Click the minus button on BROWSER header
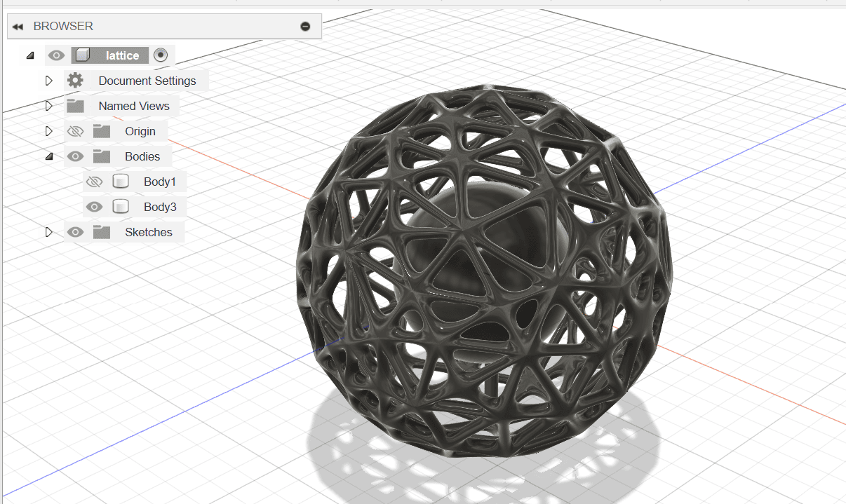 (305, 27)
